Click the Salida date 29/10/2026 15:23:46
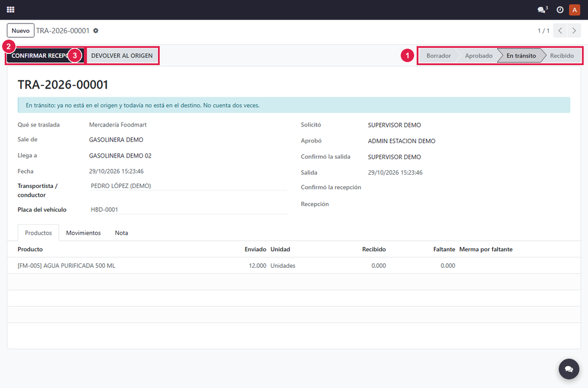This screenshot has width=588, height=388. [395, 172]
